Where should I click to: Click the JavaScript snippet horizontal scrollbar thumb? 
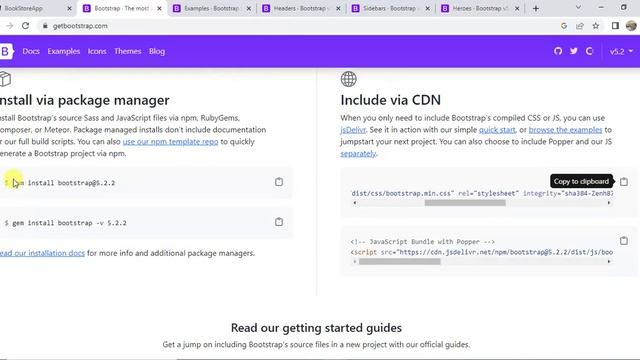[400, 262]
